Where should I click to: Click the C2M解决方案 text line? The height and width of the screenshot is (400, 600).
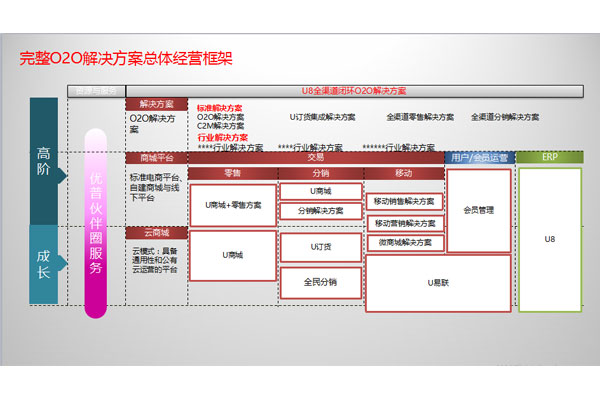pyautogui.click(x=220, y=126)
